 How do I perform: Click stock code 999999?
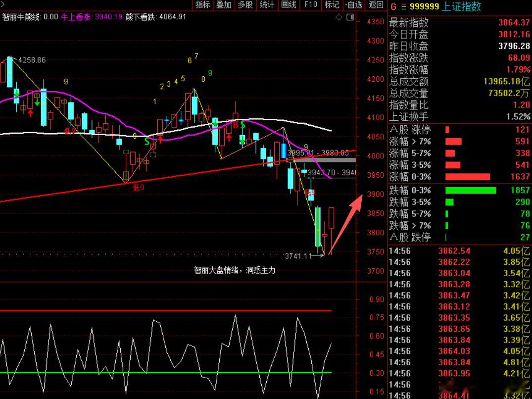(x=424, y=6)
